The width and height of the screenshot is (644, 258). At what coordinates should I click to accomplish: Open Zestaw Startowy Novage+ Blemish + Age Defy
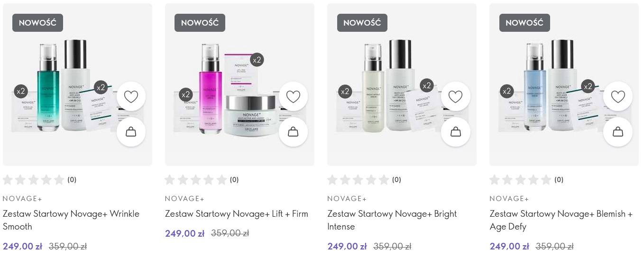coord(561,220)
